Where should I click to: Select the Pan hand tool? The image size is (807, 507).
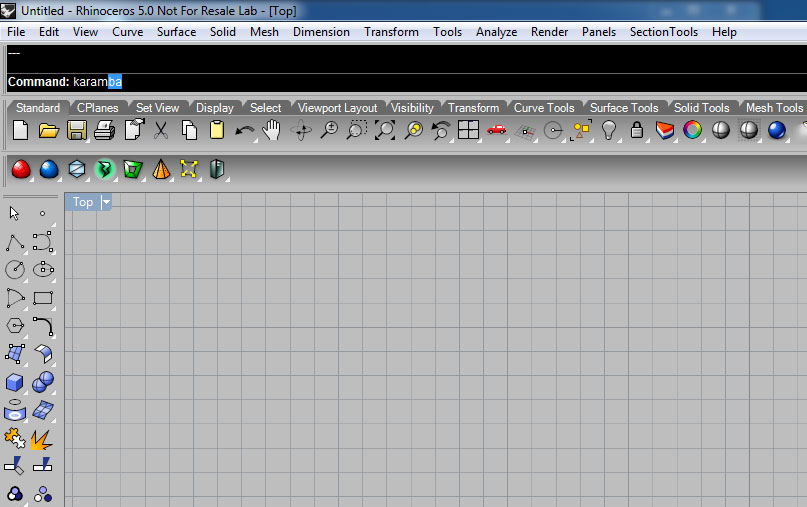(x=271, y=130)
